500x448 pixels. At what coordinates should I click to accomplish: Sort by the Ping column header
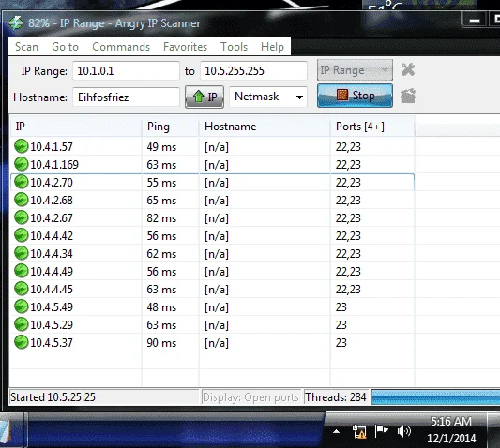[x=171, y=127]
